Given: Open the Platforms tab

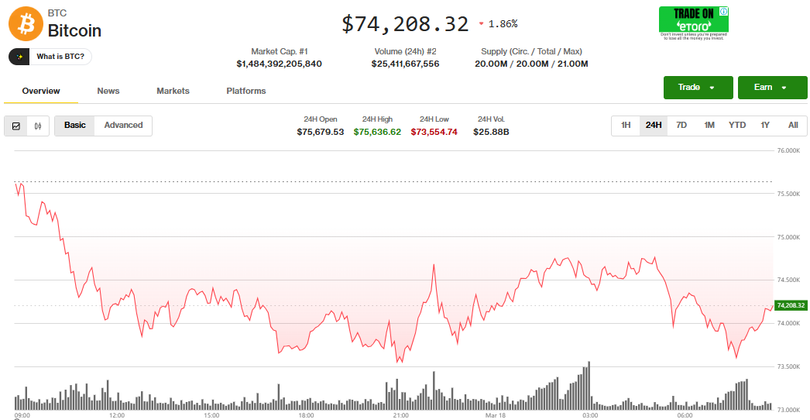Looking at the screenshot, I should 246,91.
